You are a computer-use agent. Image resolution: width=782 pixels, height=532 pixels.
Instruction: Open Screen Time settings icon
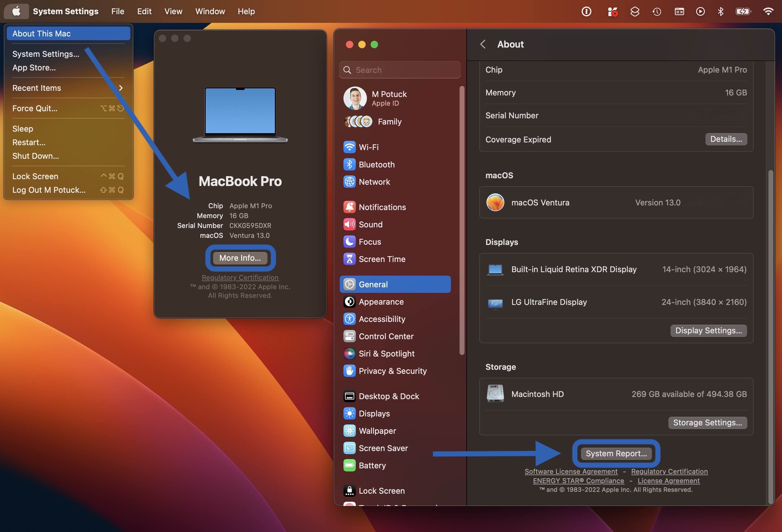point(349,259)
